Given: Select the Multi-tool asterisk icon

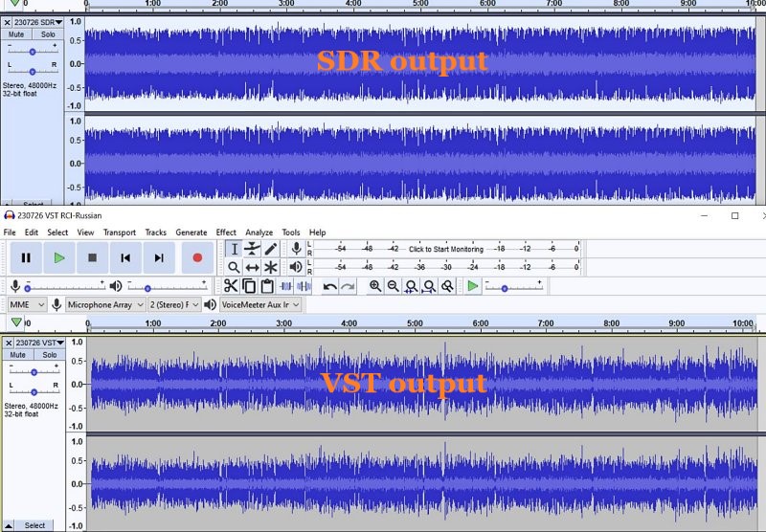Looking at the screenshot, I should (x=270, y=267).
